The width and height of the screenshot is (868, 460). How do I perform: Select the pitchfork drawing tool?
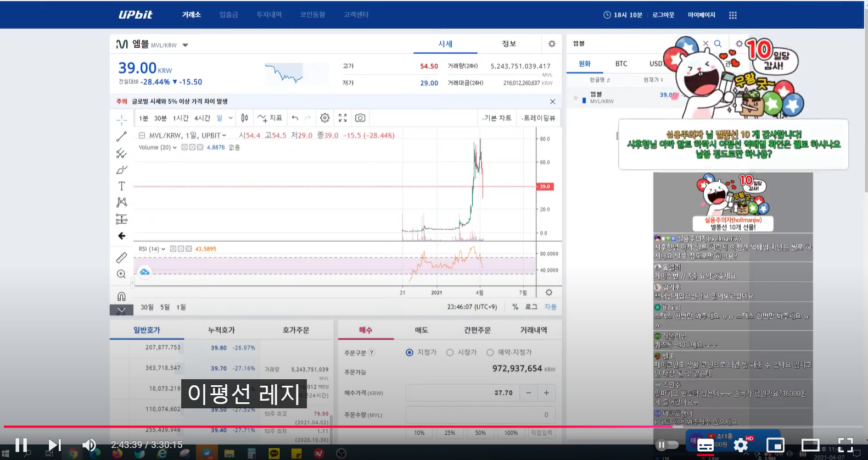[121, 153]
